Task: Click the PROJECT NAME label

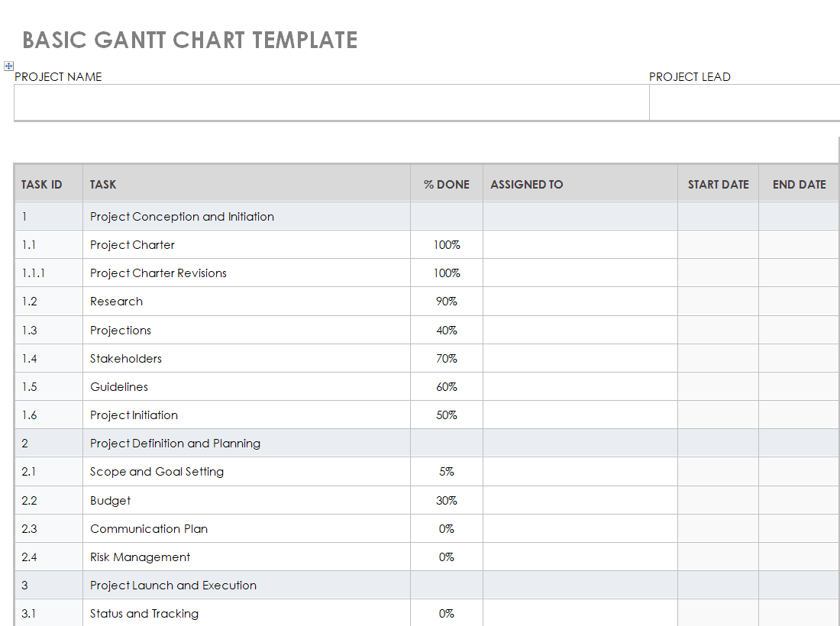Action: [x=58, y=76]
